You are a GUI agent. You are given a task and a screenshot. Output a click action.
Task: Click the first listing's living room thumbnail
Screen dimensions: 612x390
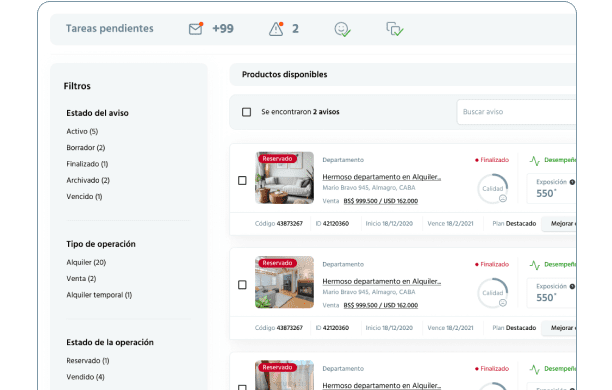point(284,178)
